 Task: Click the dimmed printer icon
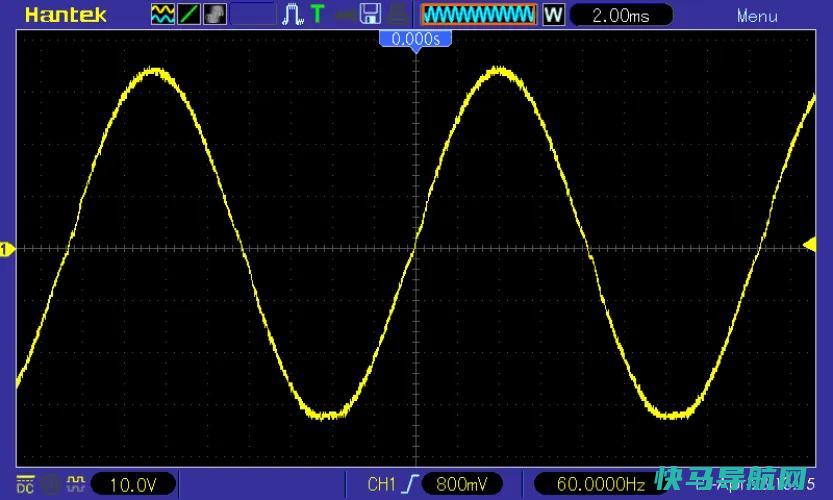[x=397, y=14]
